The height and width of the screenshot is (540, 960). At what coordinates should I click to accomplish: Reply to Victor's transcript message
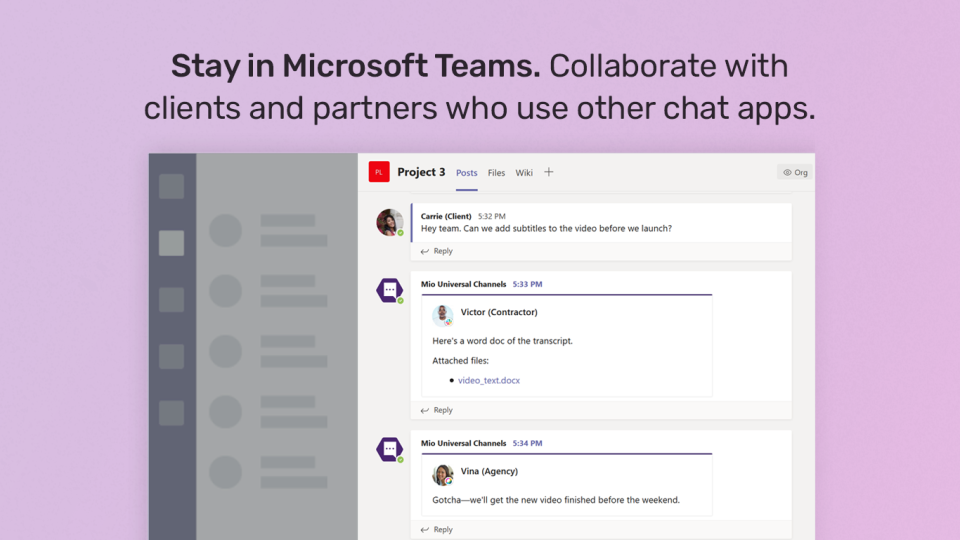437,410
